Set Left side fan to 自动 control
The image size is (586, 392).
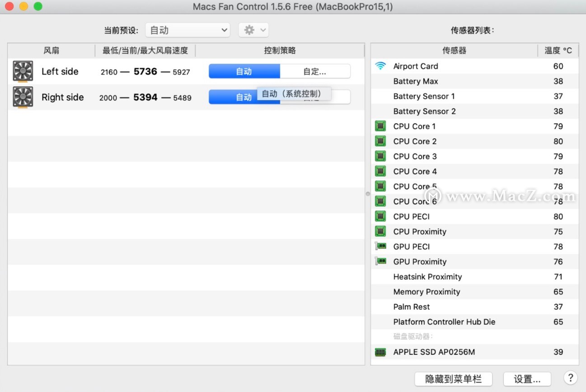[x=244, y=71]
